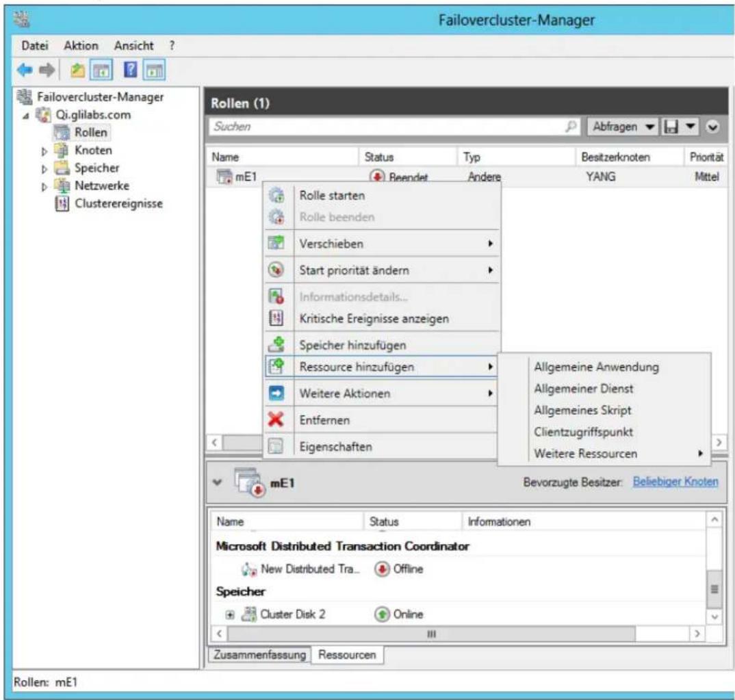The height and width of the screenshot is (700, 735).
Task: Click the Ressource hinzufügen icon
Action: click(x=276, y=366)
